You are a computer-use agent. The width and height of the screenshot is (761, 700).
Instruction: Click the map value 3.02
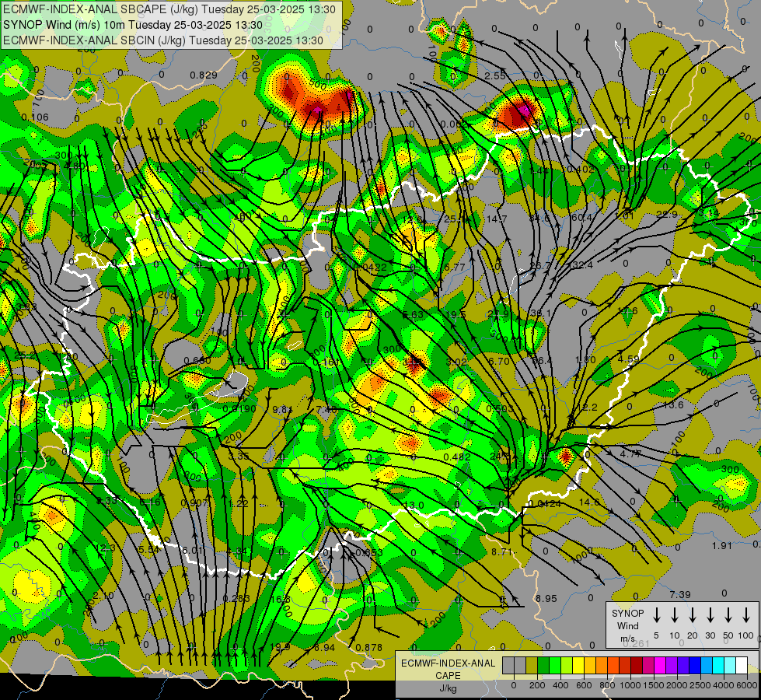pos(456,362)
